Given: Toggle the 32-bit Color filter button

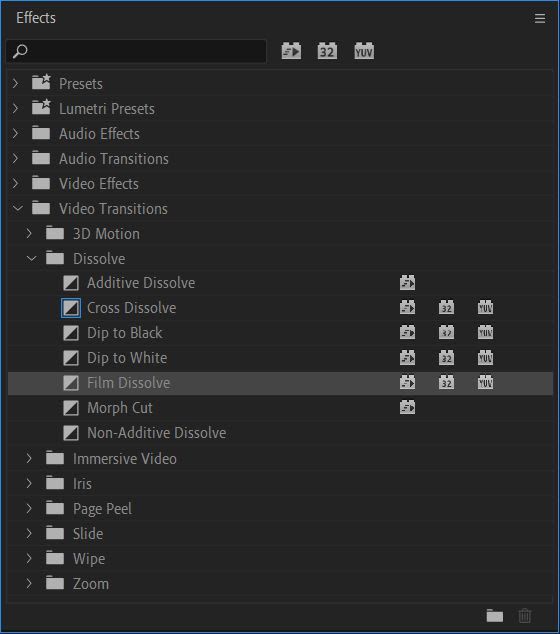Looking at the screenshot, I should tap(327, 51).
